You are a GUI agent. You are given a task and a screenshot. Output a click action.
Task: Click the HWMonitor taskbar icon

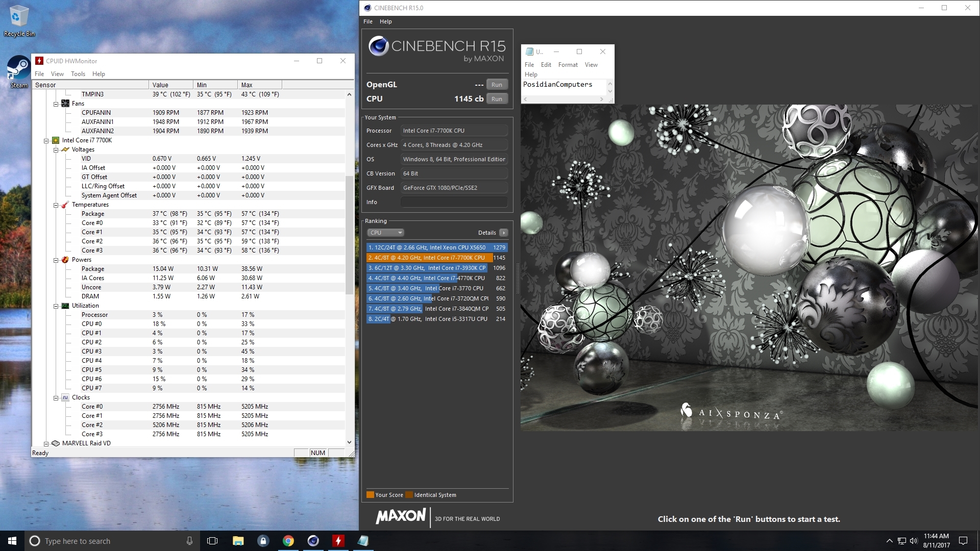tap(338, 541)
